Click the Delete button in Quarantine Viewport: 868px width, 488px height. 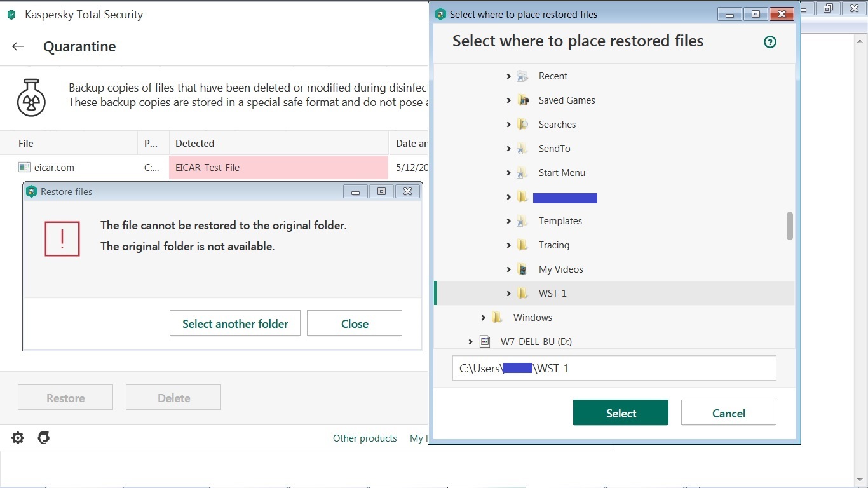(x=173, y=397)
